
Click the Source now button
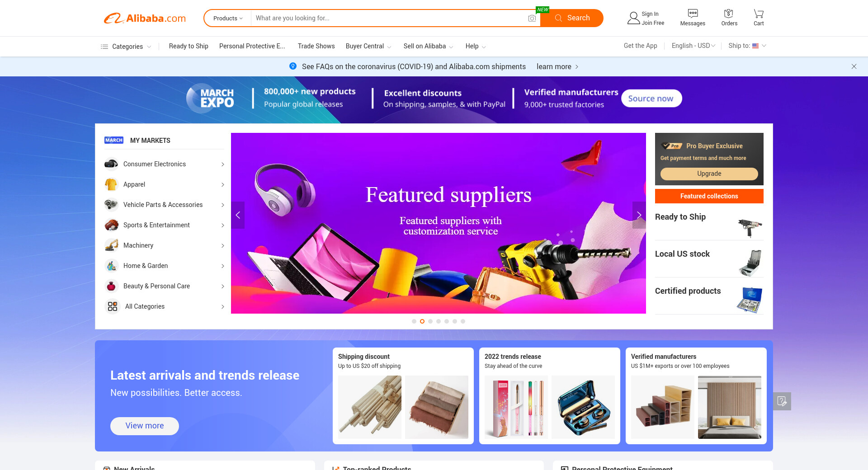pos(651,99)
